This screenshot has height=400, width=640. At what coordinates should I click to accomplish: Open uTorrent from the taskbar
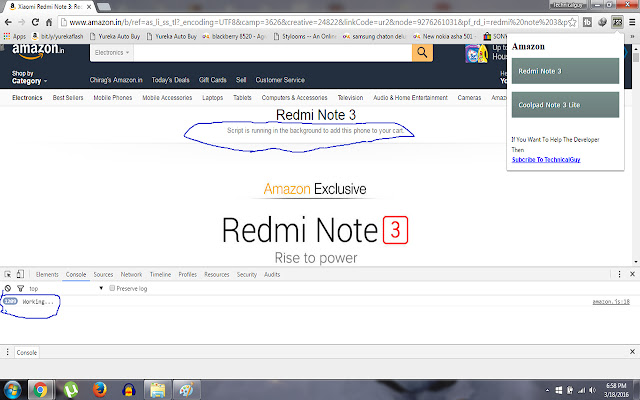tap(71, 389)
